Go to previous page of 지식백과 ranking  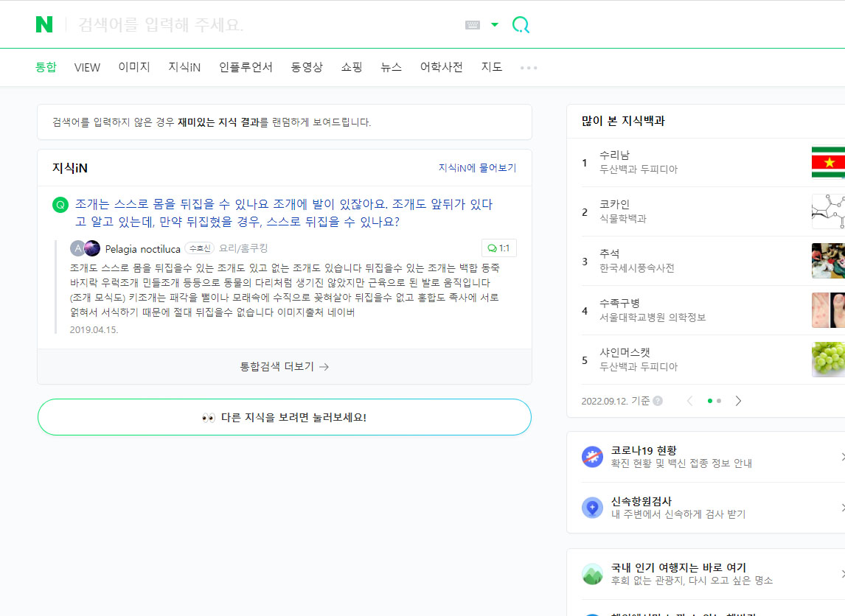tap(690, 401)
